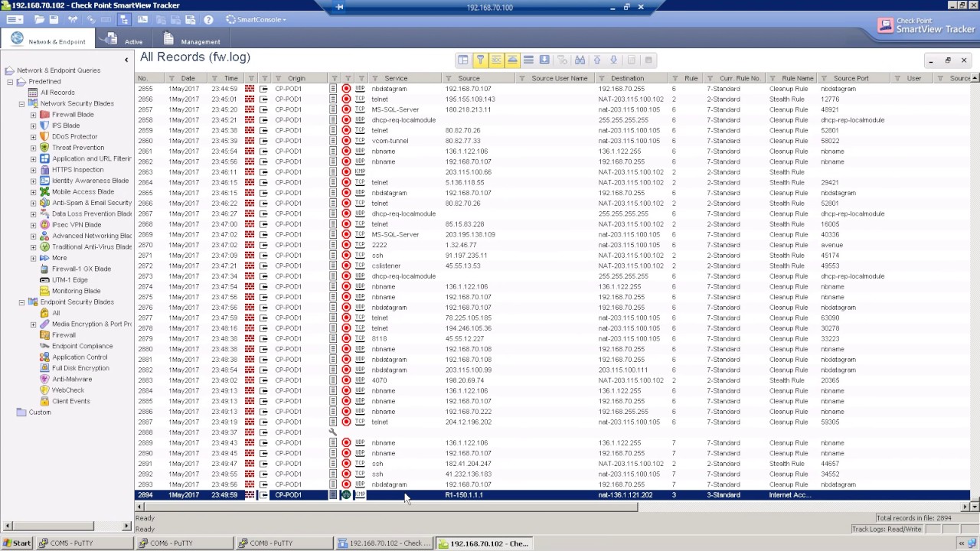980x551 pixels.
Task: Click the Start button on taskbar
Action: tap(17, 543)
